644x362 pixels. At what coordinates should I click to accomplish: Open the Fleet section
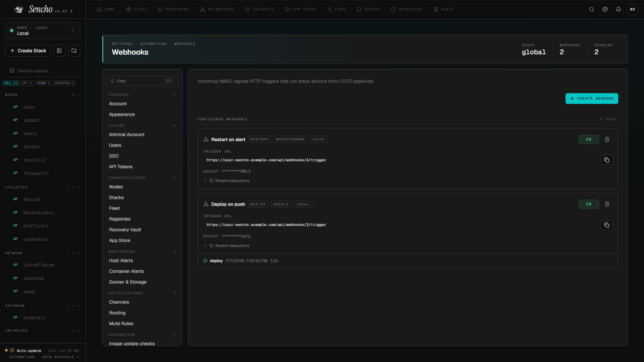coord(137,9)
